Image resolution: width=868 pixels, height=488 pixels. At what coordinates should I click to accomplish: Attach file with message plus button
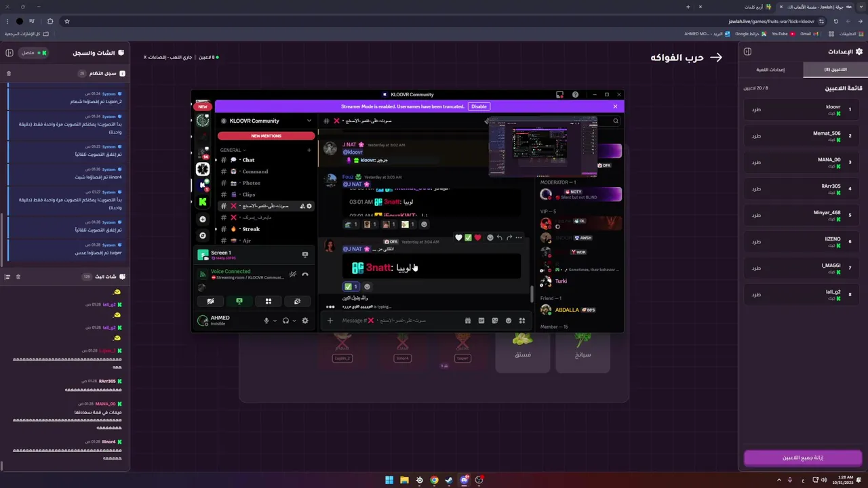pyautogui.click(x=330, y=321)
